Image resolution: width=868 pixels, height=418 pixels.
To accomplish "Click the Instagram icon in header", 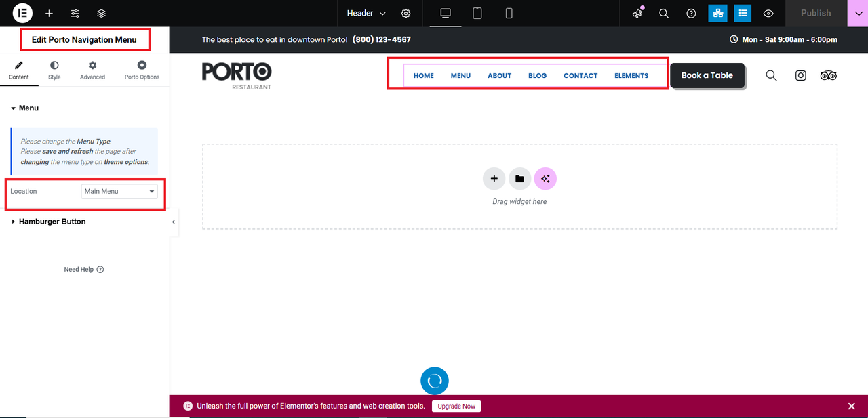I will coord(801,75).
